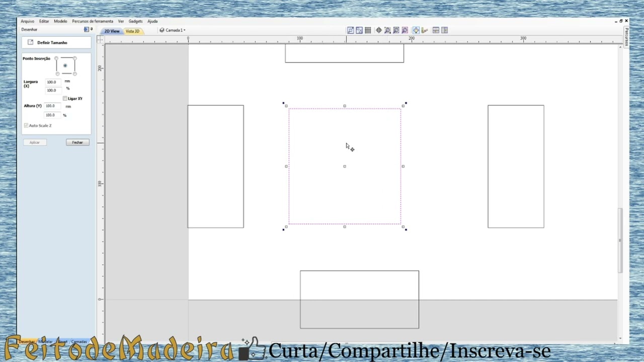
Task: Select top-right insertion point radio
Action: tap(75, 58)
